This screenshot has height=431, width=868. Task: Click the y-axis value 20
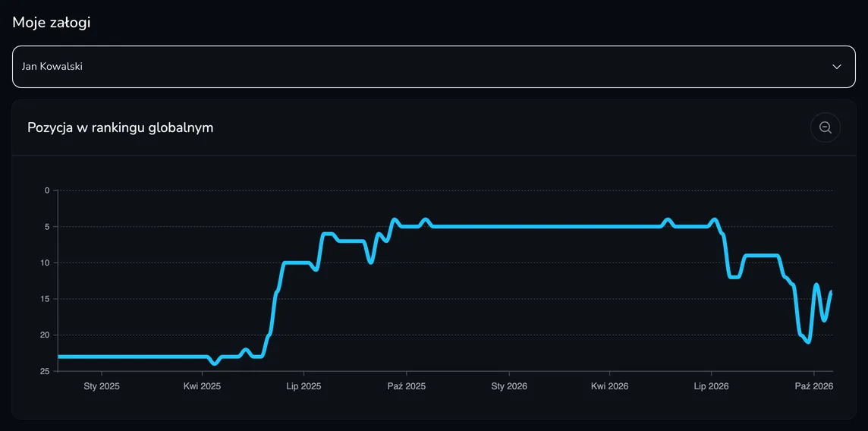(46, 335)
